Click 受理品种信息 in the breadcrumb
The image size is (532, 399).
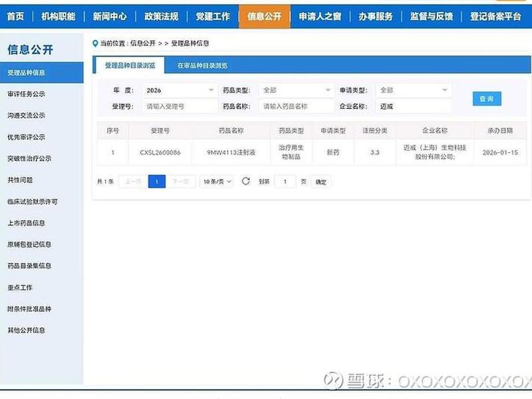(x=190, y=43)
